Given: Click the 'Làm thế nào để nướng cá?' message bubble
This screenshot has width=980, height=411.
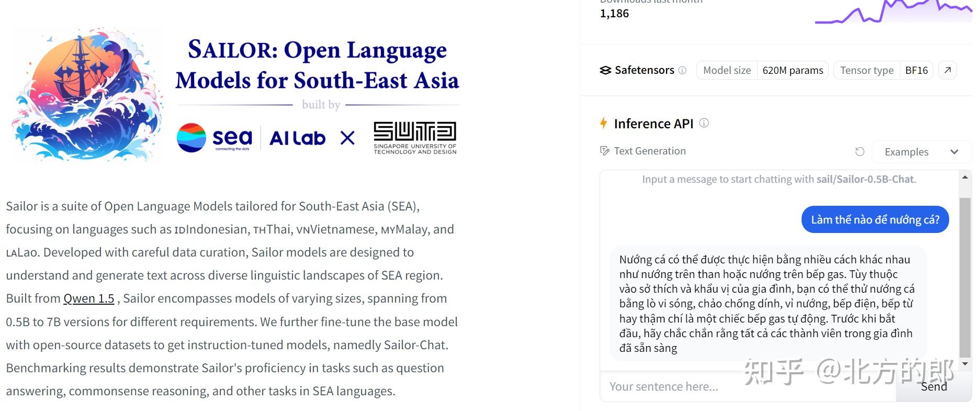Looking at the screenshot, I should point(875,220).
